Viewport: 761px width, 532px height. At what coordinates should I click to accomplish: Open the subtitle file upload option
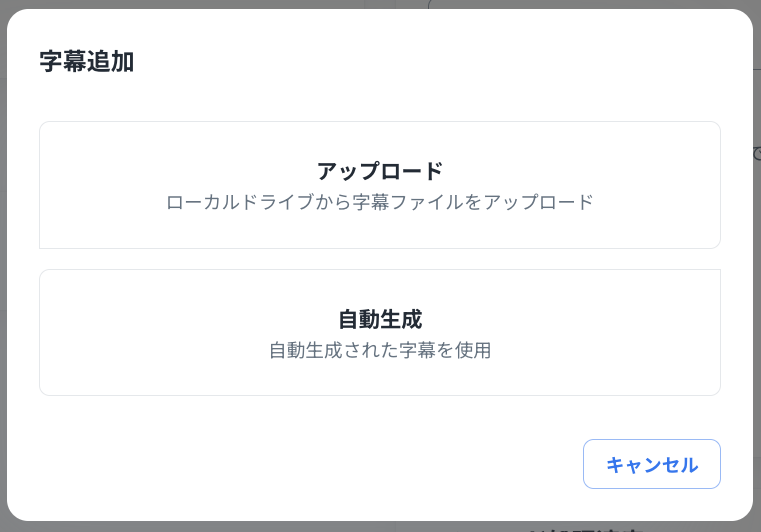coord(380,185)
